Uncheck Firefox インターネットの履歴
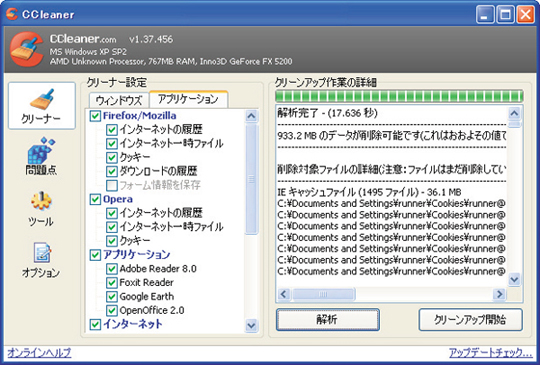This screenshot has width=540, height=365. (112, 130)
